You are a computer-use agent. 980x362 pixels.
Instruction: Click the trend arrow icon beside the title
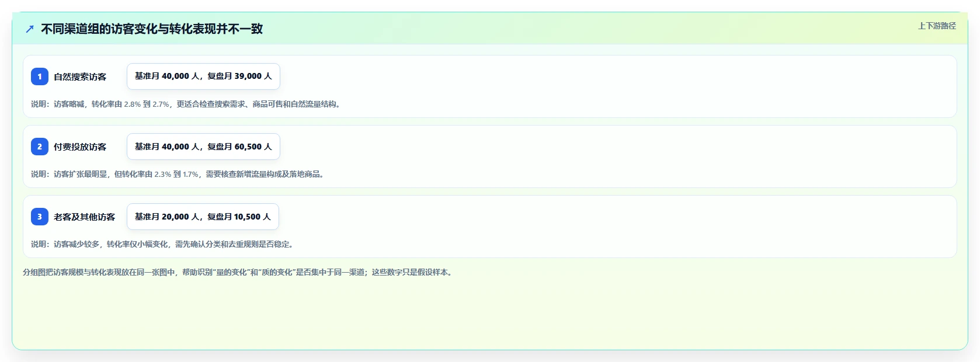tap(30, 29)
